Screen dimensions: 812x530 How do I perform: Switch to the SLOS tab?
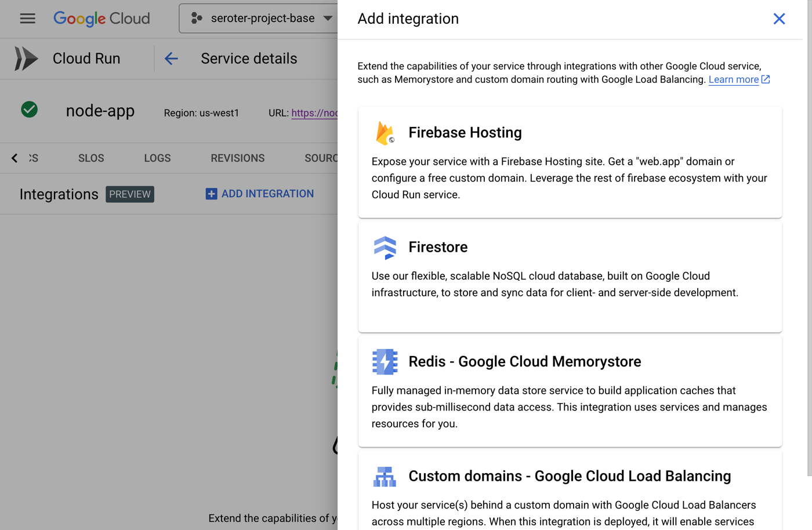point(91,158)
